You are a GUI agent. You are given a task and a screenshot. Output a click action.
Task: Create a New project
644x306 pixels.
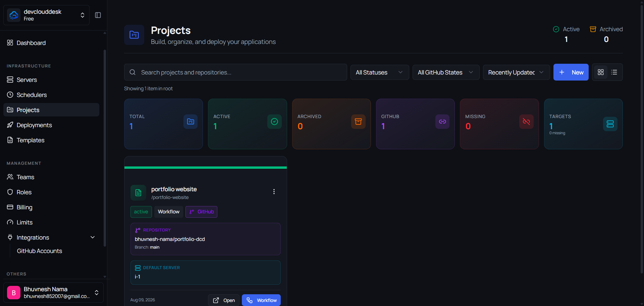point(571,72)
